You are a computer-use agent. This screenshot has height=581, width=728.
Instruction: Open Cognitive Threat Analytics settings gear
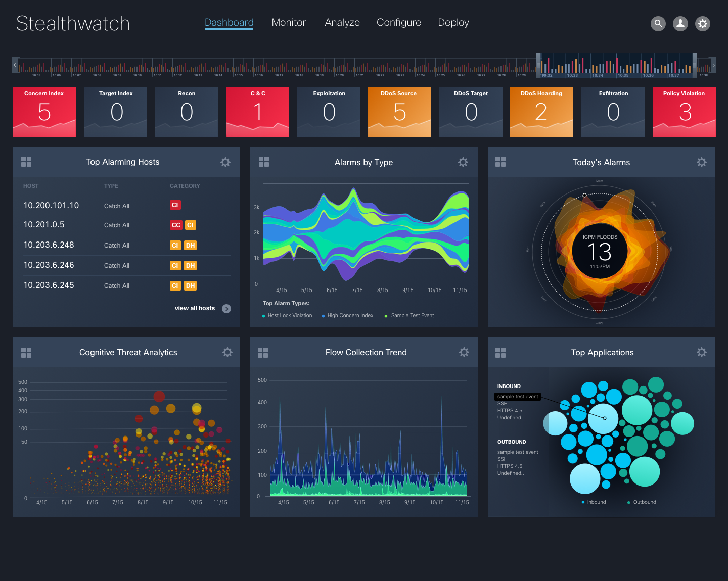(227, 352)
